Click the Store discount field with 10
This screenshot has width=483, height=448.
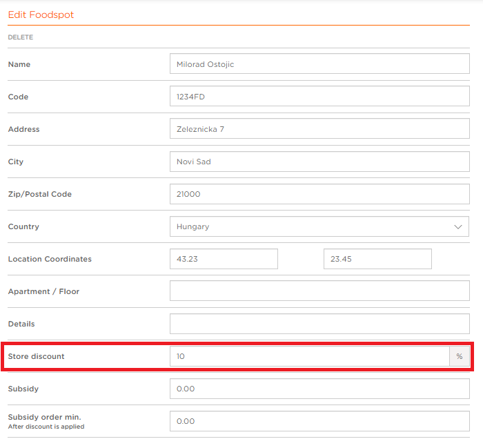310,356
